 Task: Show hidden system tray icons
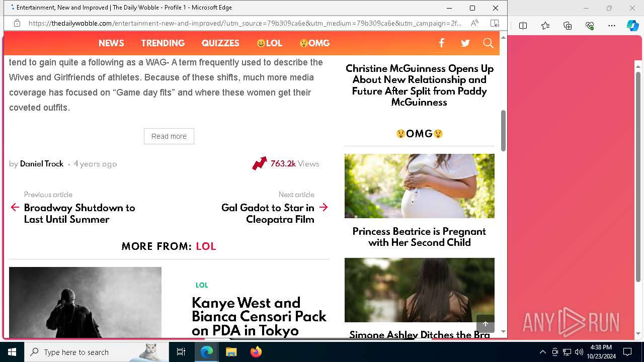(542, 352)
